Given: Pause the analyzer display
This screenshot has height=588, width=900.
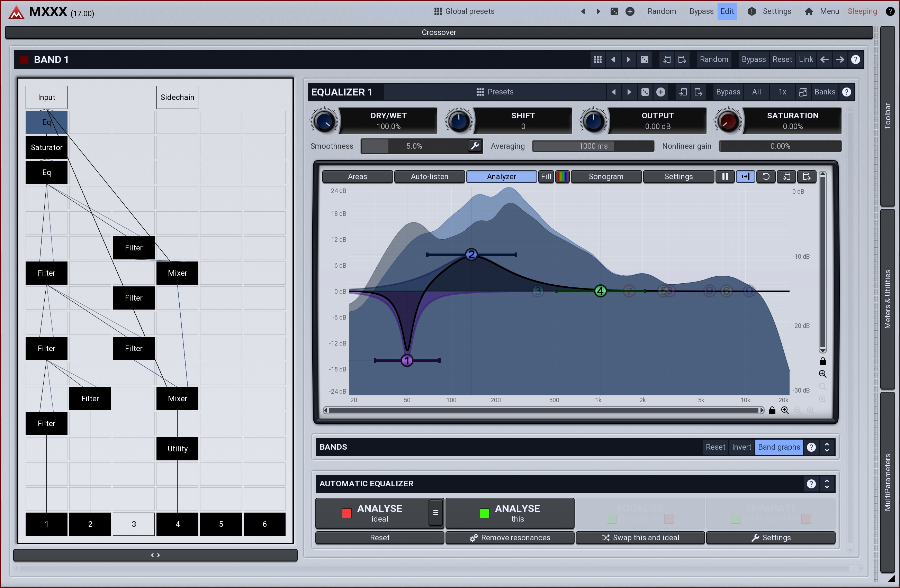Looking at the screenshot, I should (725, 176).
